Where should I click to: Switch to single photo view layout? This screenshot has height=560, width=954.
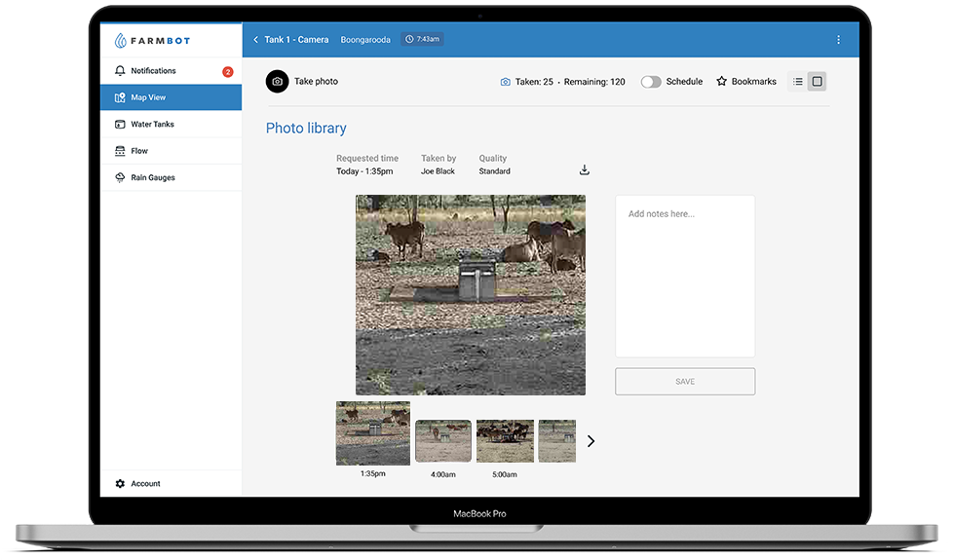point(818,82)
